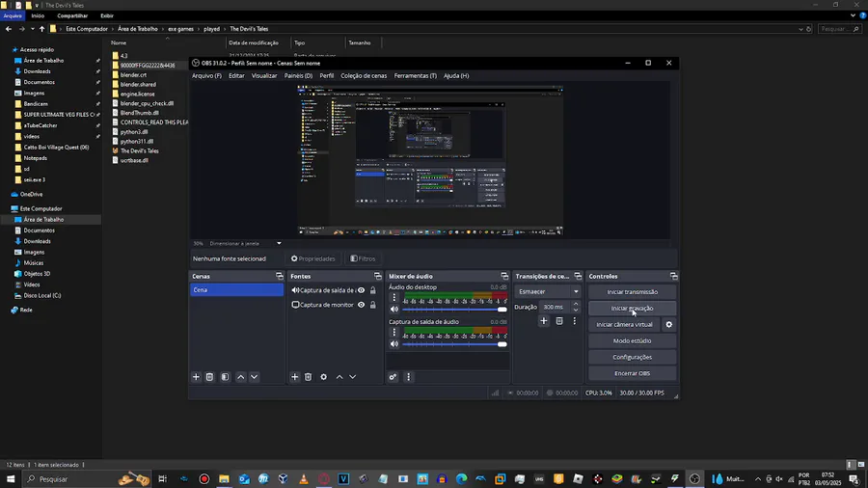Viewport: 868px width, 488px height.
Task: Hide Captura de saída de áudio source
Action: pyautogui.click(x=361, y=290)
